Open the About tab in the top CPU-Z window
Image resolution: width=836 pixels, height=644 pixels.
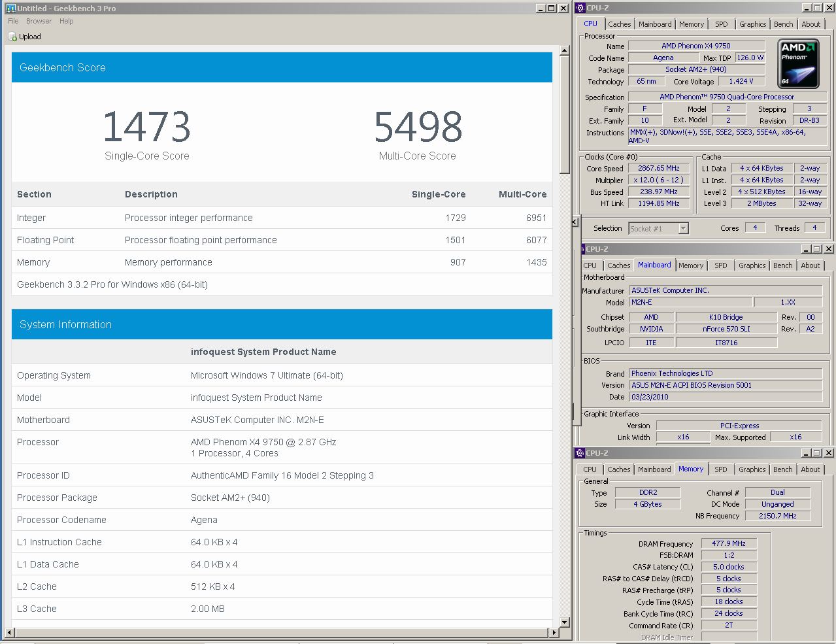pos(811,24)
